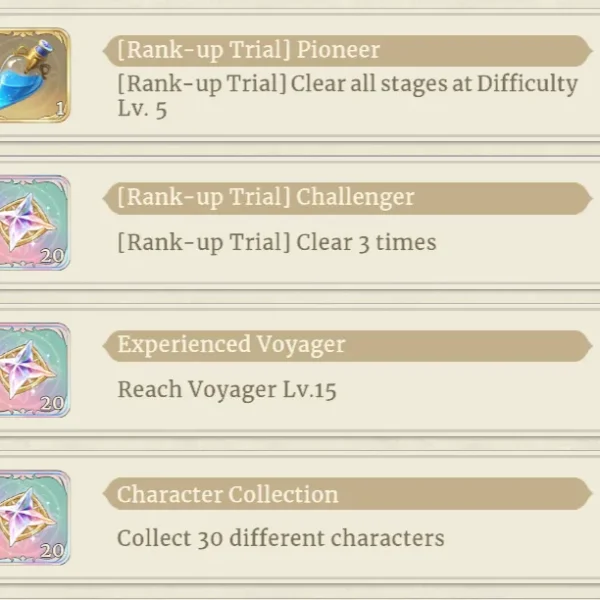Click the left arrow tip of Character Collection banner
The image size is (600, 600).
pyautogui.click(x=108, y=493)
